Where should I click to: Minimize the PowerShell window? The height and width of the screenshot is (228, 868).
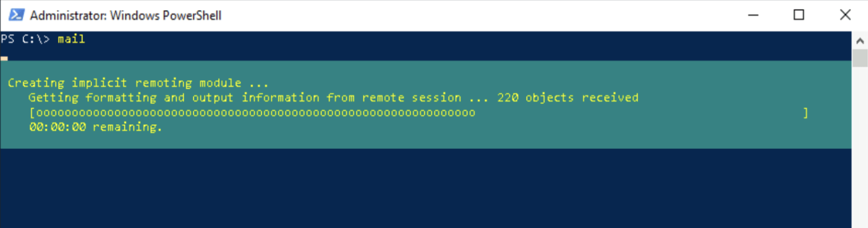751,15
